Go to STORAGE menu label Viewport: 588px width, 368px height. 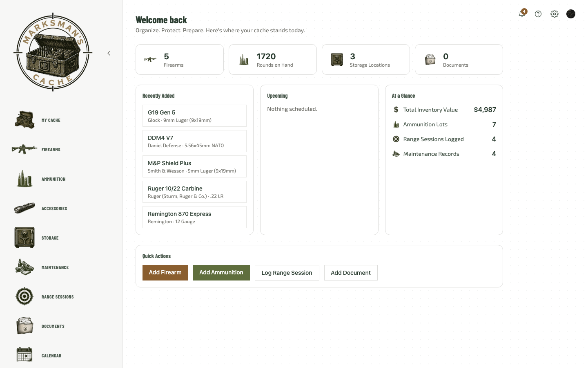pyautogui.click(x=50, y=238)
